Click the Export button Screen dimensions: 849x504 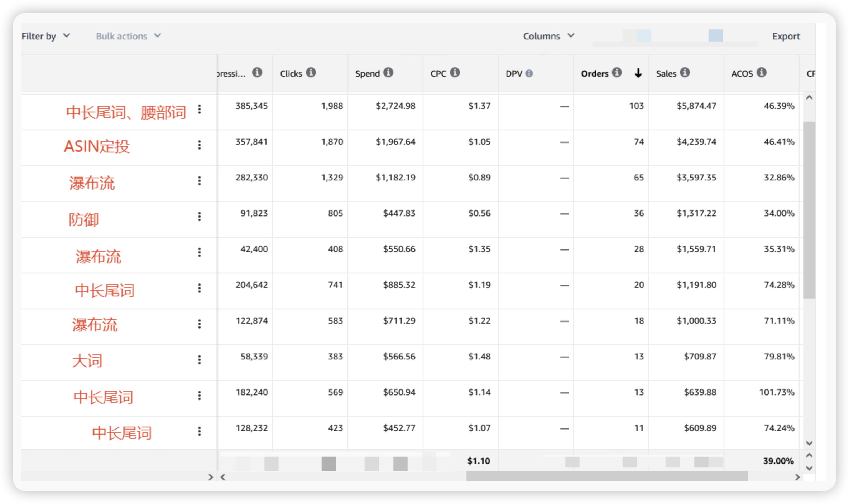(x=786, y=36)
